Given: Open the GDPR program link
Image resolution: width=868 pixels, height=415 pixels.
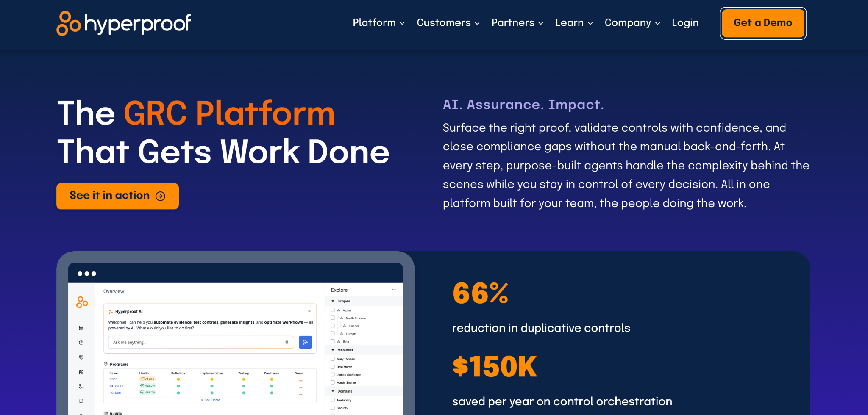Looking at the screenshot, I should click(114, 379).
